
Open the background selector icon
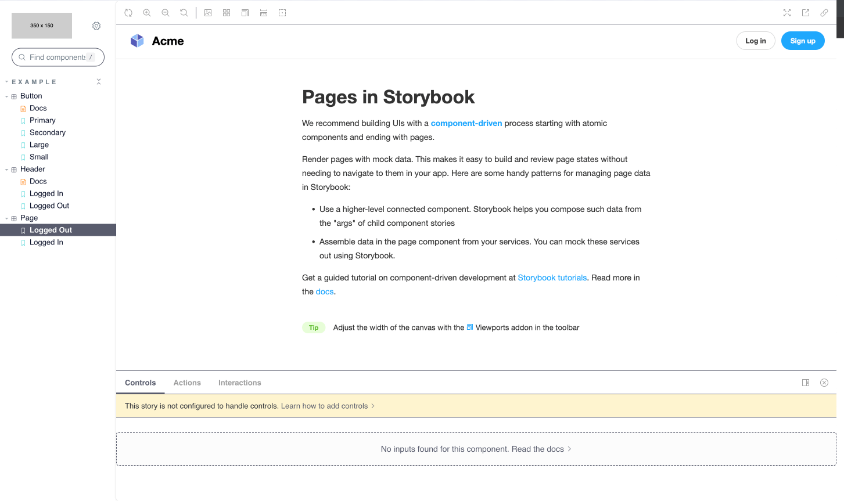(208, 12)
